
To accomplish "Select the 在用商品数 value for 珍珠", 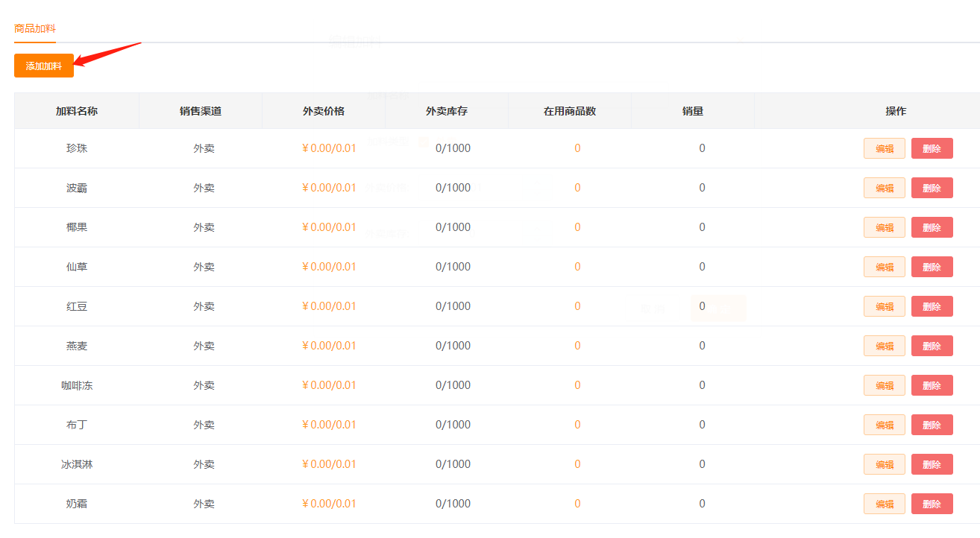I will pyautogui.click(x=577, y=148).
